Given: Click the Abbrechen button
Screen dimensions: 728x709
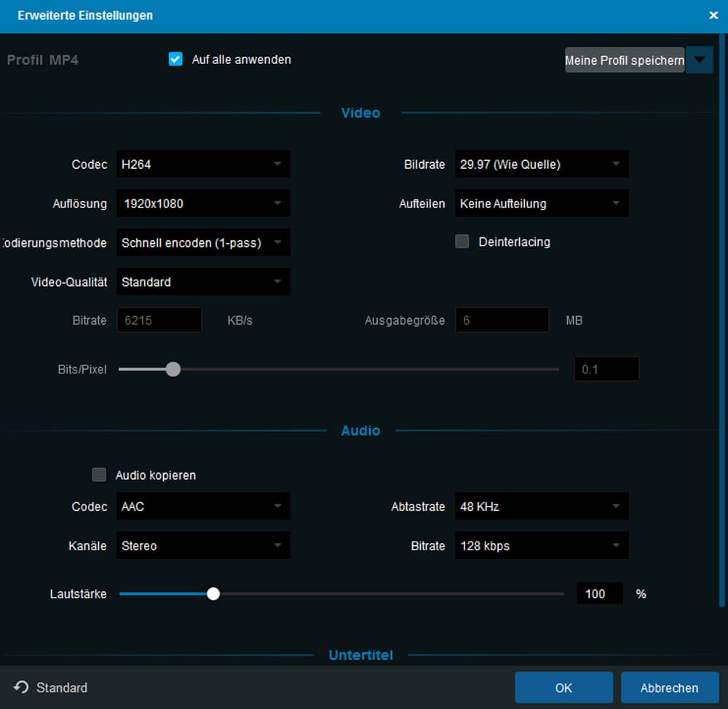Looking at the screenshot, I should (x=669, y=688).
